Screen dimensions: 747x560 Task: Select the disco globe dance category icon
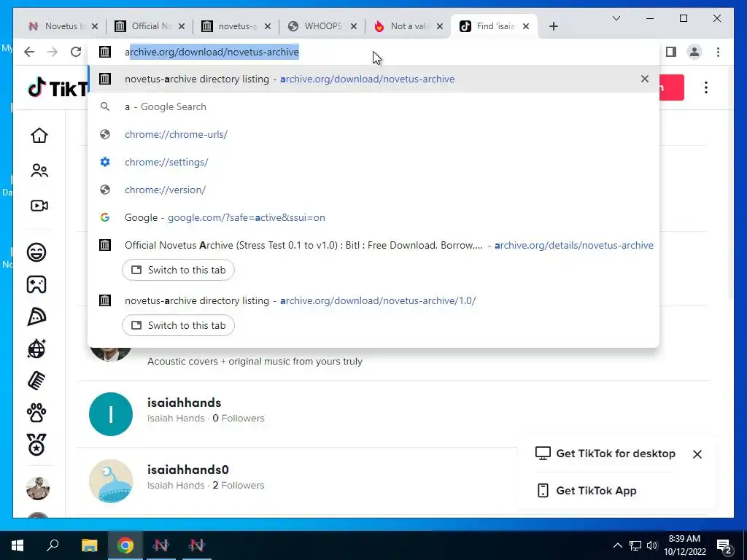pyautogui.click(x=36, y=349)
